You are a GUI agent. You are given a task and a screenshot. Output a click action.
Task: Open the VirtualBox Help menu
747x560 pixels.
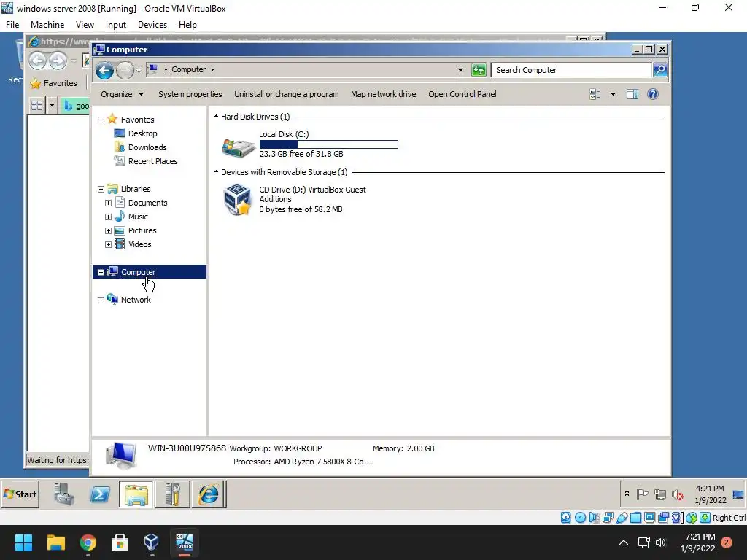pos(187,25)
